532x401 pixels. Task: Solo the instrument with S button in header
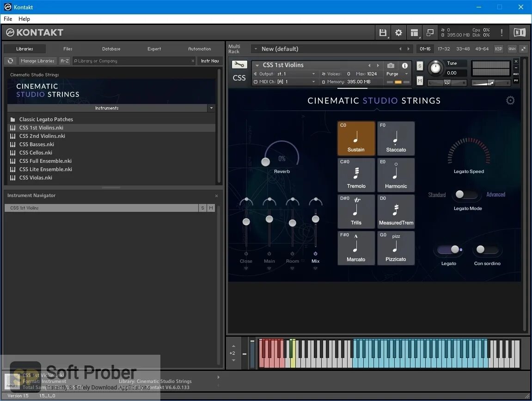coord(420,66)
